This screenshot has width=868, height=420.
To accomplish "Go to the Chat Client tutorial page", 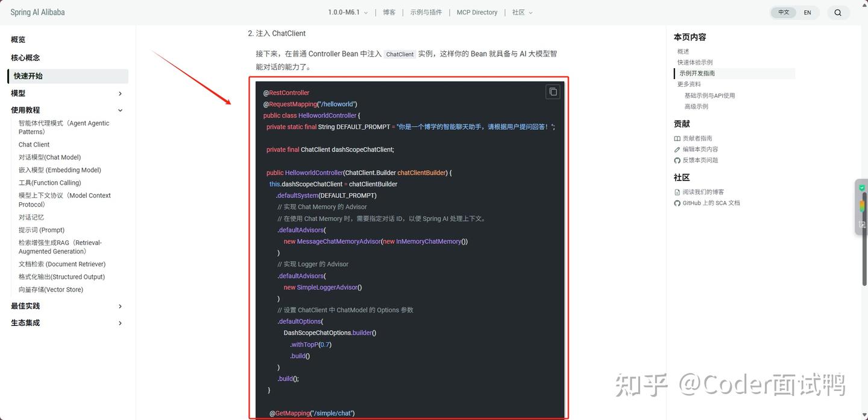I will coord(34,145).
